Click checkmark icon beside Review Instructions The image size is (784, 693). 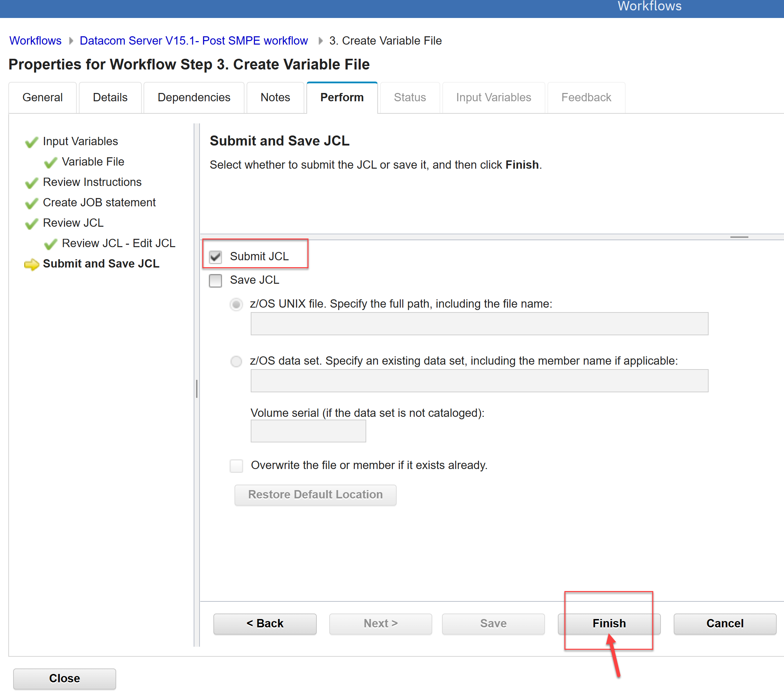click(x=31, y=183)
